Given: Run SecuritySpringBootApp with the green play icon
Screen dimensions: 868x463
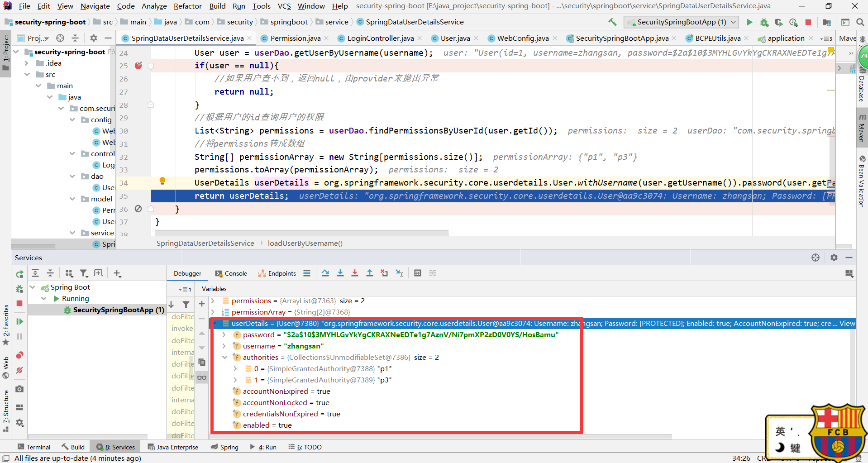Looking at the screenshot, I should (749, 22).
